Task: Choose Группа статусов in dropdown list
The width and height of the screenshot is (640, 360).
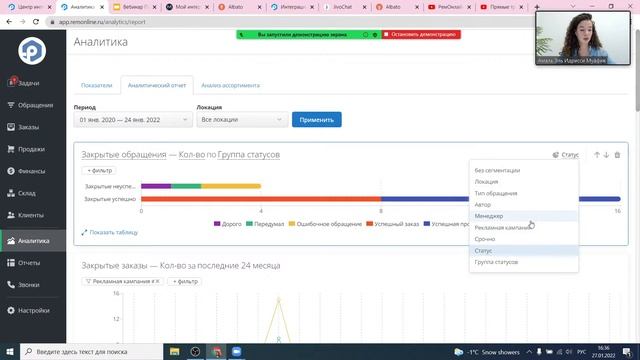Action: tap(524, 262)
